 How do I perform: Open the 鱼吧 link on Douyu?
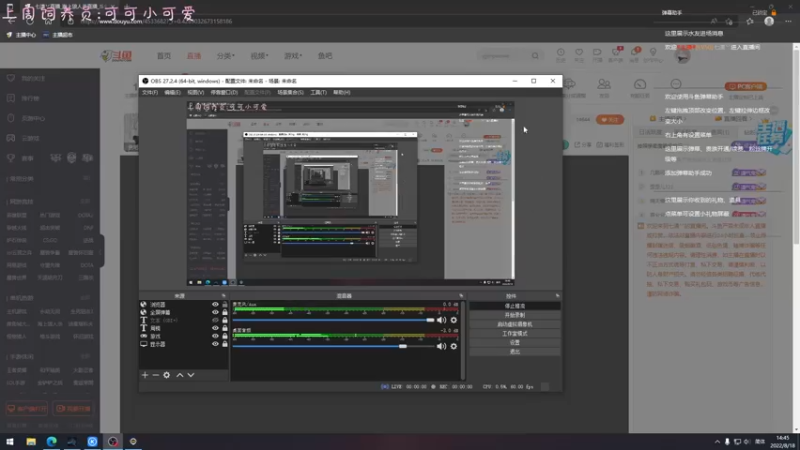tap(325, 56)
